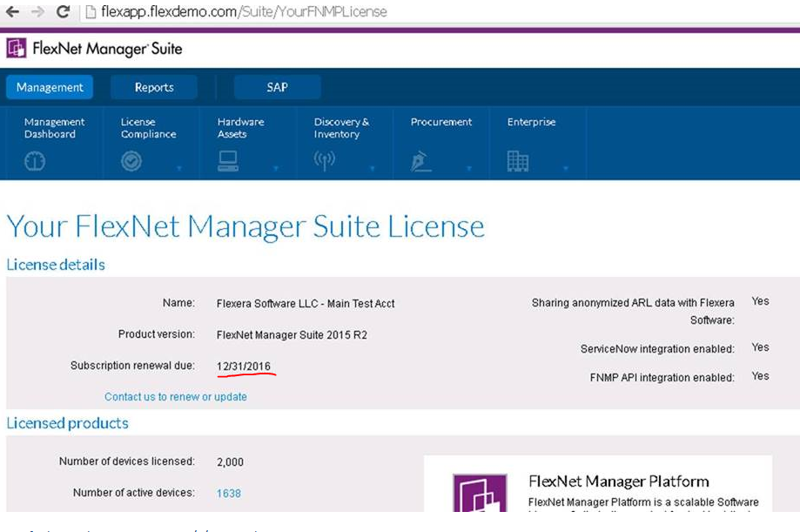Screen dimensions: 800x532
Task: Click the FlexNet Manager Suite logo icon
Action: click(17, 48)
